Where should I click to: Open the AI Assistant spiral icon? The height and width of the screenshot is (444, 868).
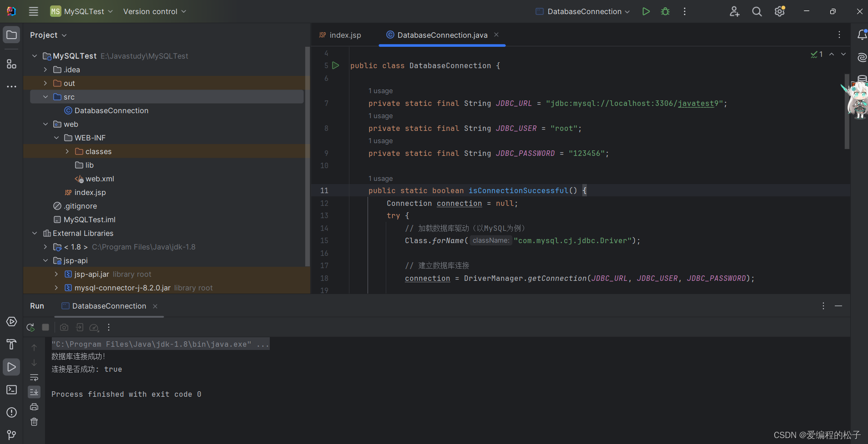[862, 57]
